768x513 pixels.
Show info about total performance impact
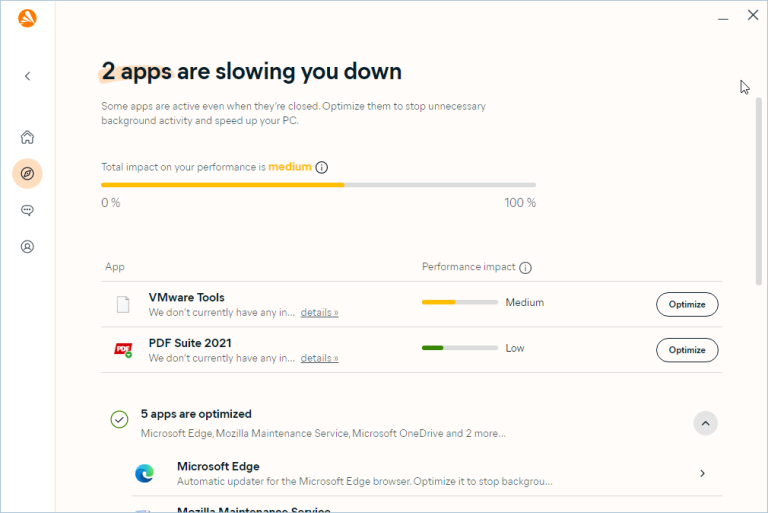pyautogui.click(x=322, y=168)
